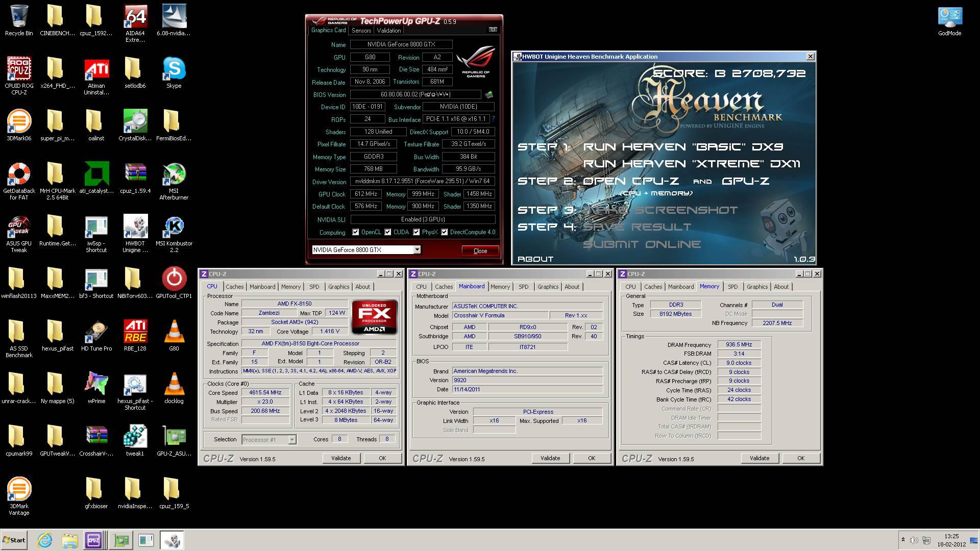Open Atiman Uninstaller shortcut
The height and width of the screenshot is (551, 980).
pyautogui.click(x=96, y=76)
